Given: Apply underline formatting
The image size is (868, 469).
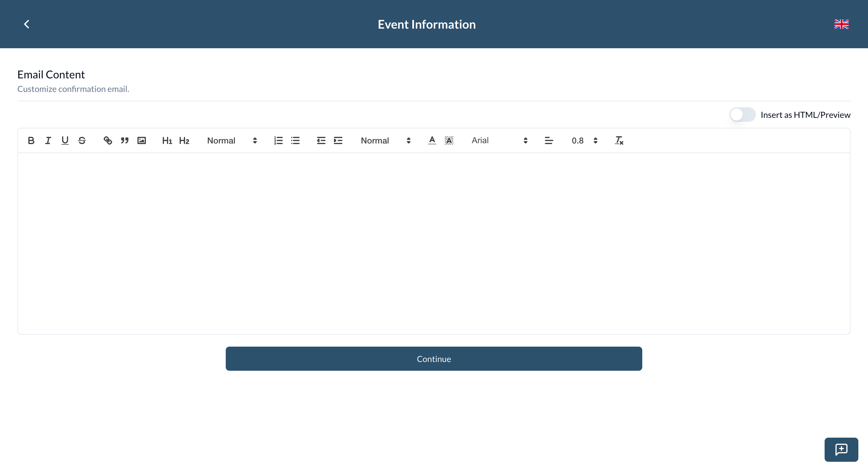Looking at the screenshot, I should pyautogui.click(x=65, y=140).
